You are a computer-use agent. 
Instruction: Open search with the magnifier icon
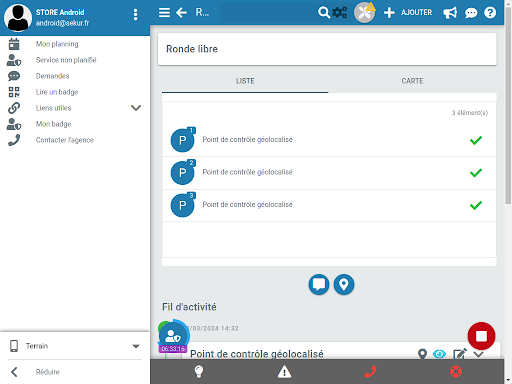click(323, 13)
